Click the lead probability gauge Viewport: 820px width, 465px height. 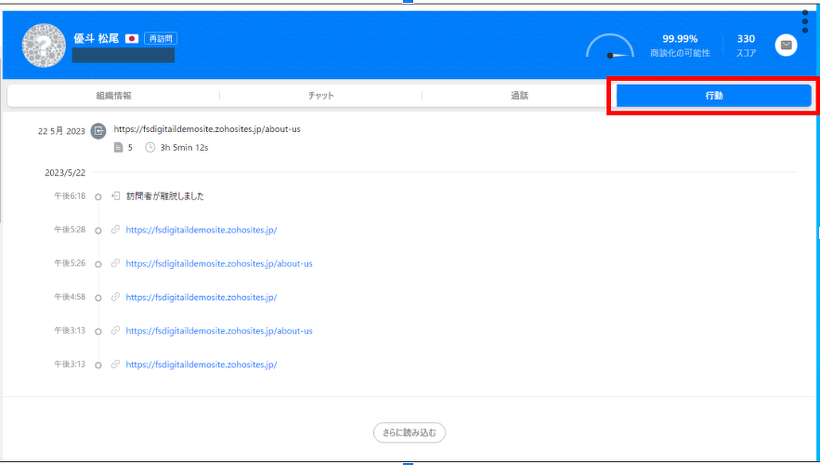tap(610, 46)
